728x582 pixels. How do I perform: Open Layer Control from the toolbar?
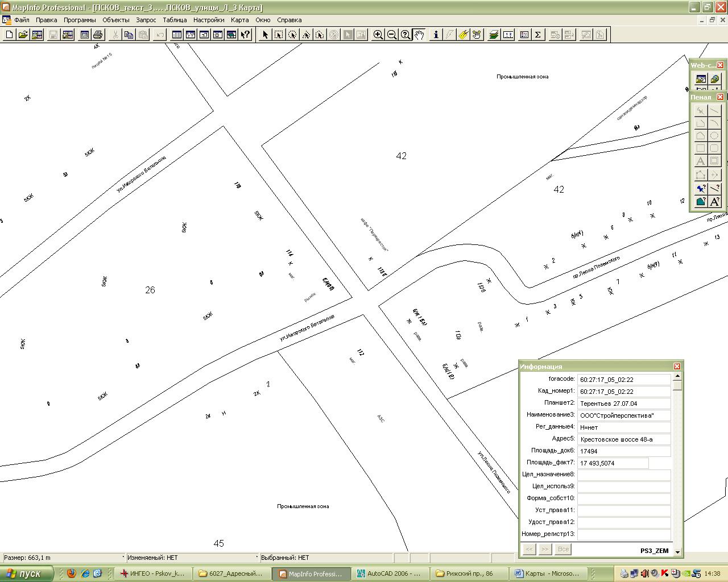click(x=494, y=35)
